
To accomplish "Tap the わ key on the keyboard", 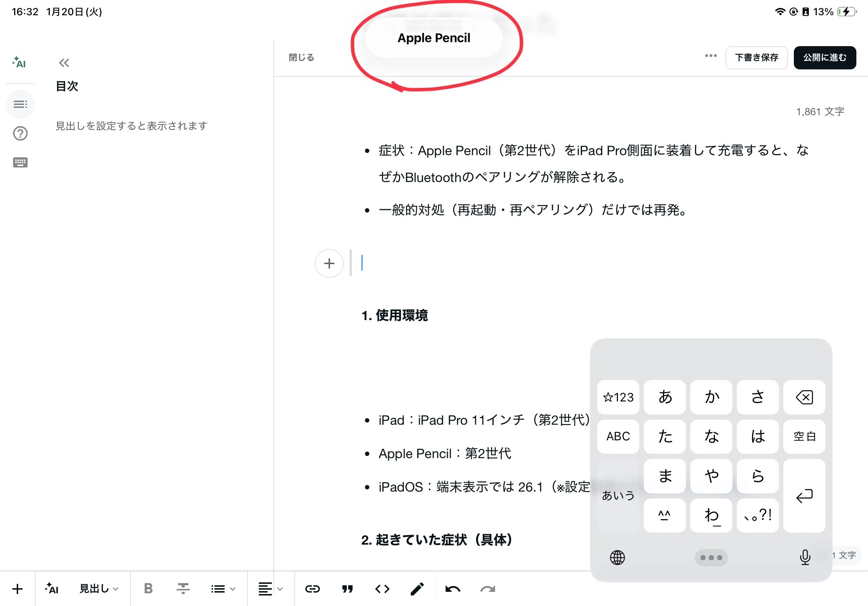I will point(711,515).
